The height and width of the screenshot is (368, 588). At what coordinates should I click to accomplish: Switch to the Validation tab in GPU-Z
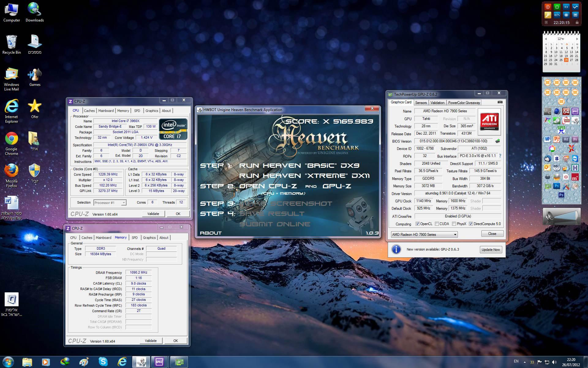click(x=437, y=103)
